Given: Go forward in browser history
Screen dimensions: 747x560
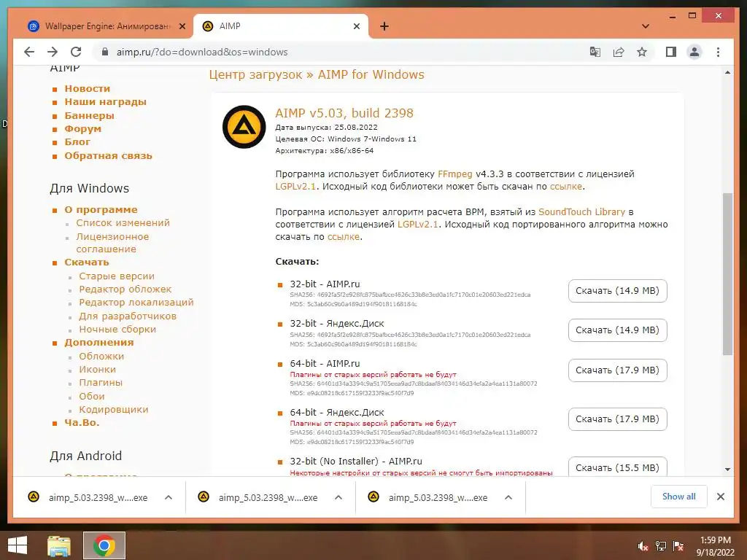Looking at the screenshot, I should tap(53, 52).
